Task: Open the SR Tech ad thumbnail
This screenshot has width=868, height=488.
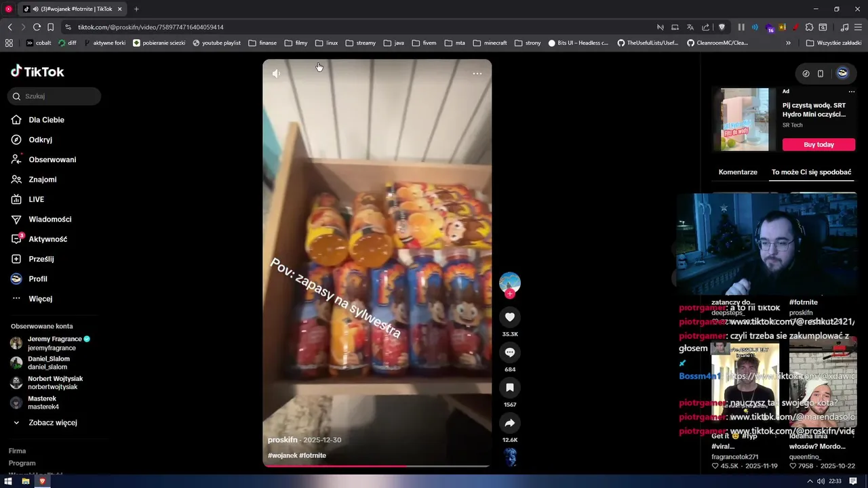Action: pyautogui.click(x=745, y=119)
